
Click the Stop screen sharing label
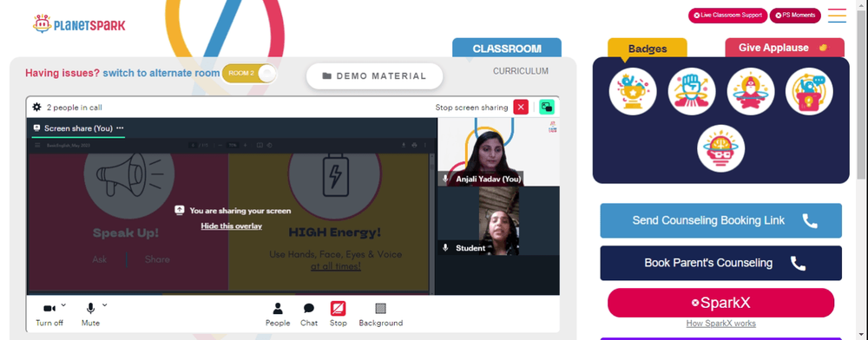click(x=471, y=108)
